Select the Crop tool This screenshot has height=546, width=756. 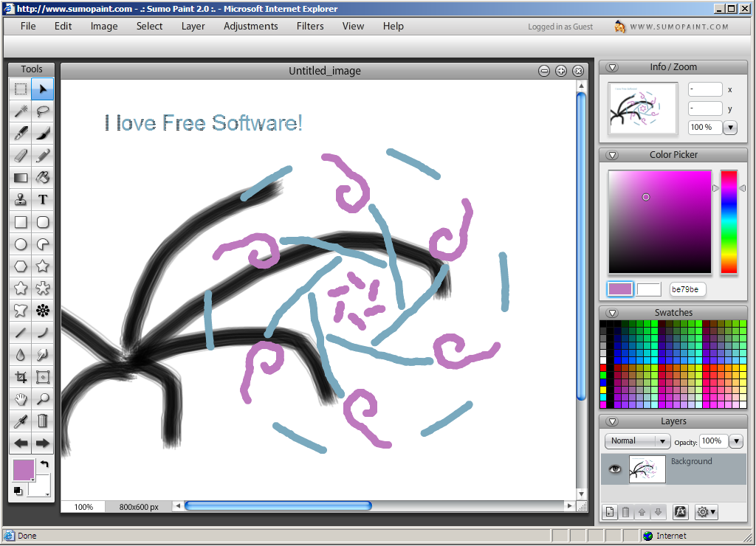pos(20,377)
